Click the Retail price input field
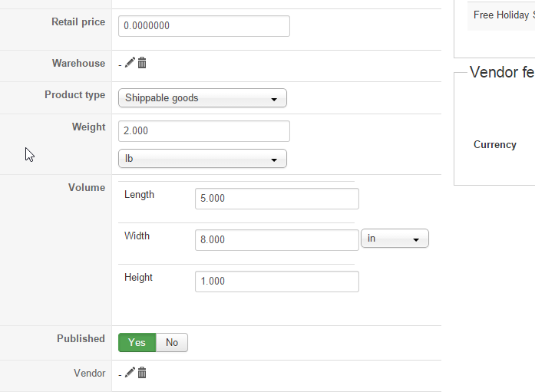This screenshot has height=392, width=535. (204, 26)
